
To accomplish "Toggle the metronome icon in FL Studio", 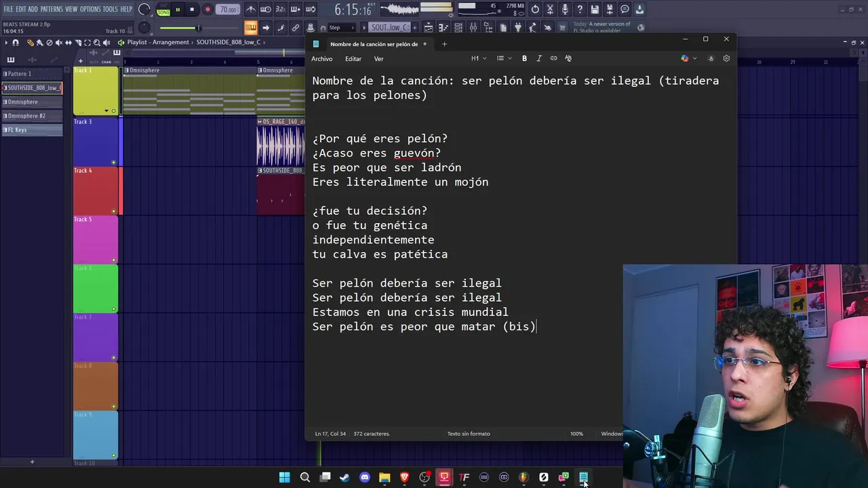I will click(251, 9).
